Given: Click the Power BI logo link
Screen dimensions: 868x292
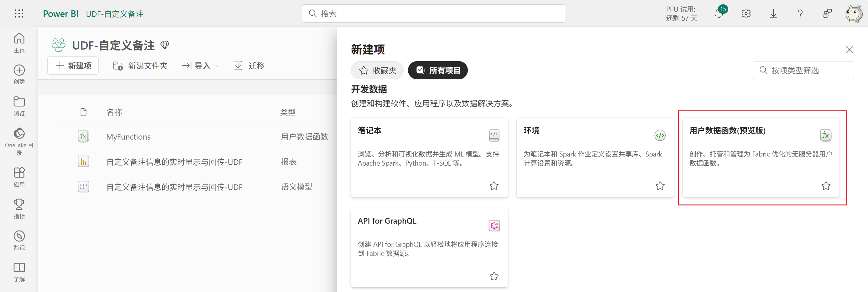Looking at the screenshot, I should tap(61, 14).
